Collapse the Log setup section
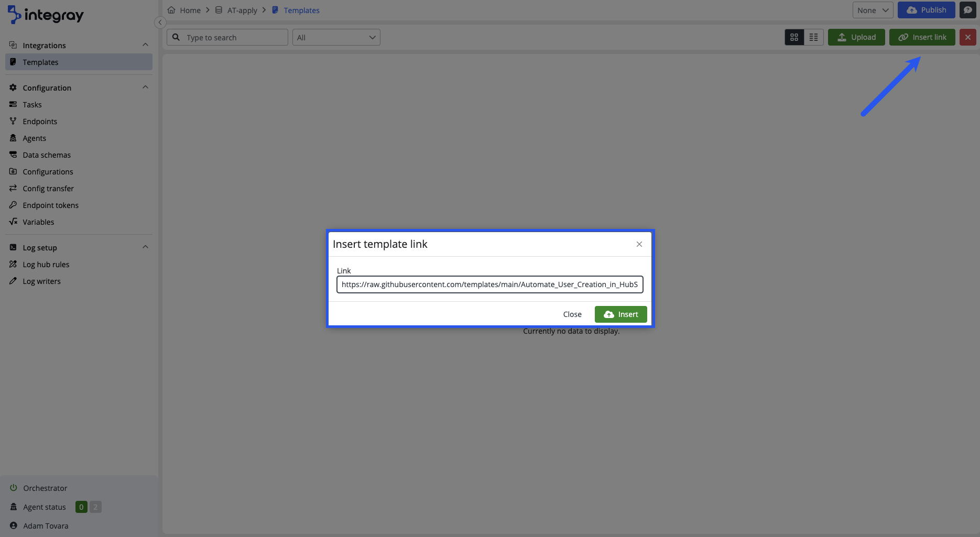 tap(145, 247)
